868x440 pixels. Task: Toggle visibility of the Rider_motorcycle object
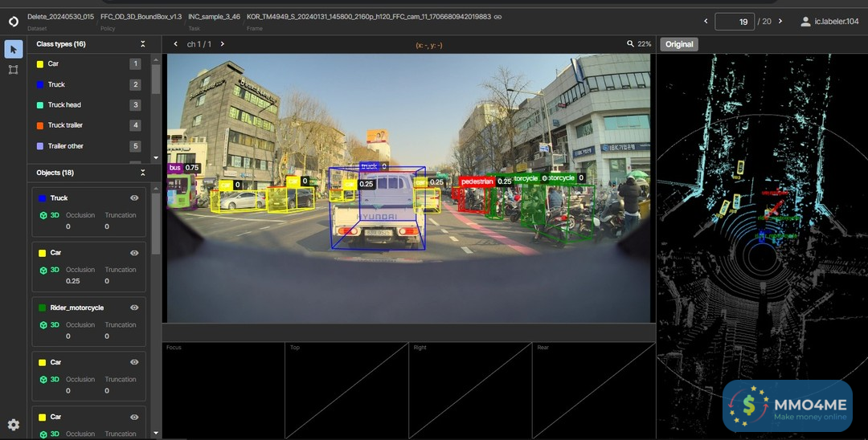pos(134,308)
